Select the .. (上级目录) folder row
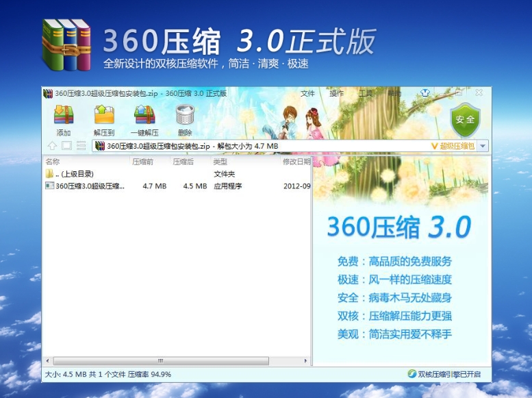 177,174
